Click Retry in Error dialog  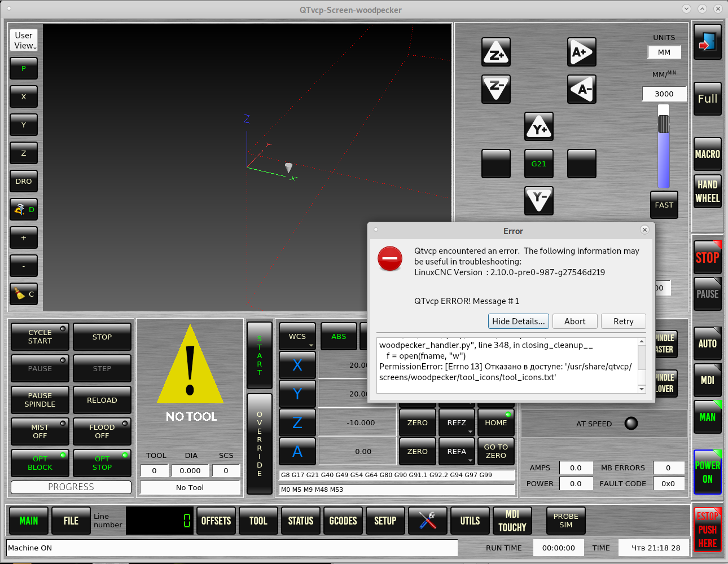pos(624,321)
